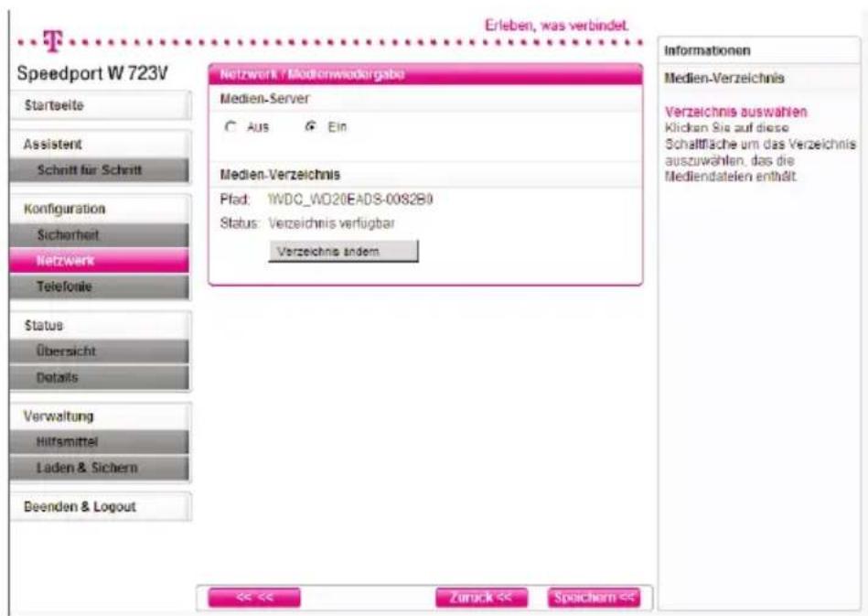Screen dimensions: 868x616
Task: Open the Assistent section
Action: [x=101, y=144]
